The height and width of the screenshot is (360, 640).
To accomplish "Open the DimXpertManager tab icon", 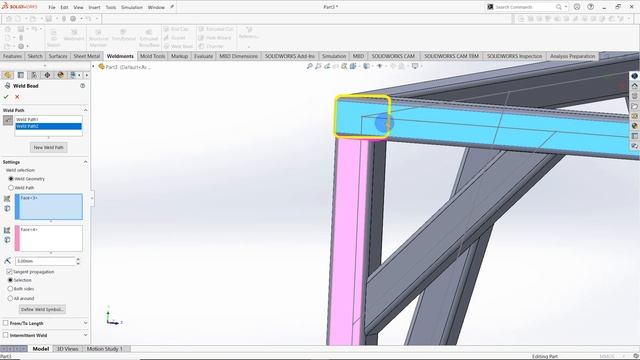I will point(47,75).
